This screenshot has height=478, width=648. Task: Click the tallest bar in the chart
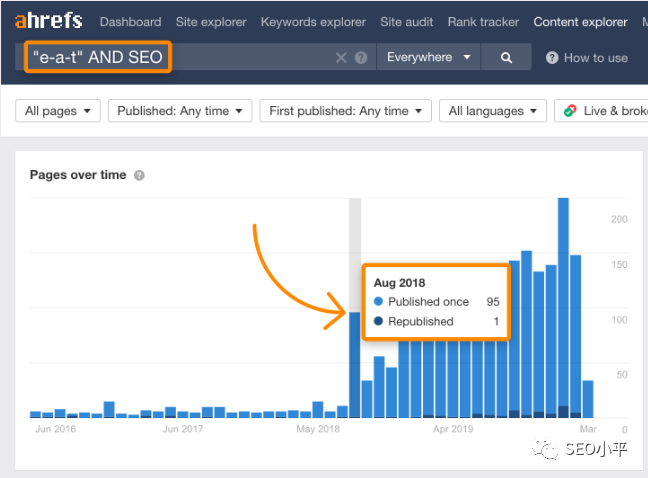click(563, 308)
